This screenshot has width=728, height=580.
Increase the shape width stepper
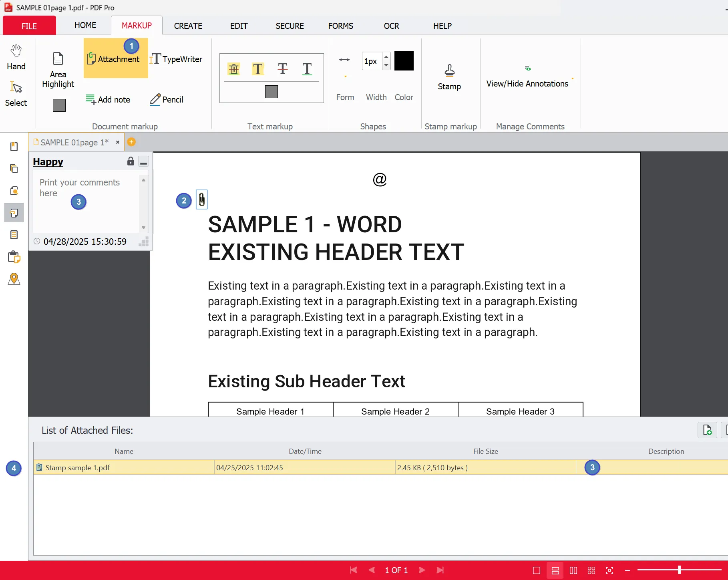(386, 56)
